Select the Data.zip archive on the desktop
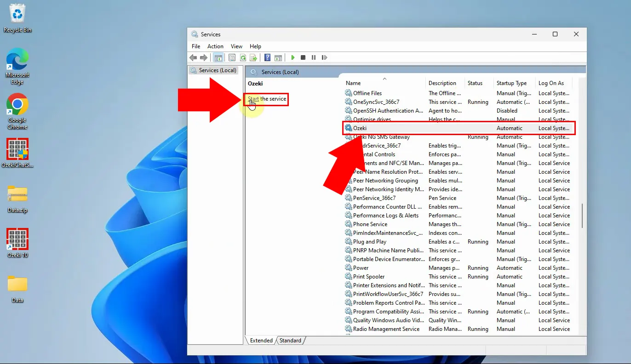Image resolution: width=631 pixels, height=364 pixels. [17, 199]
